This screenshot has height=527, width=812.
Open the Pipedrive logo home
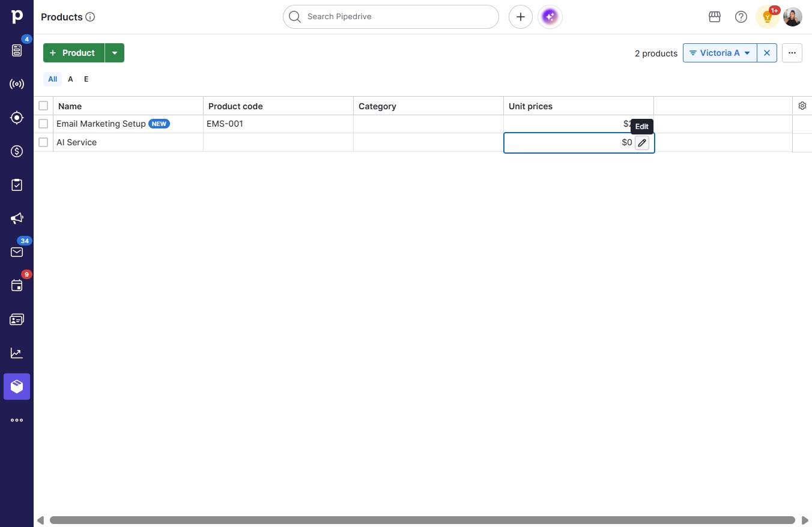click(17, 17)
